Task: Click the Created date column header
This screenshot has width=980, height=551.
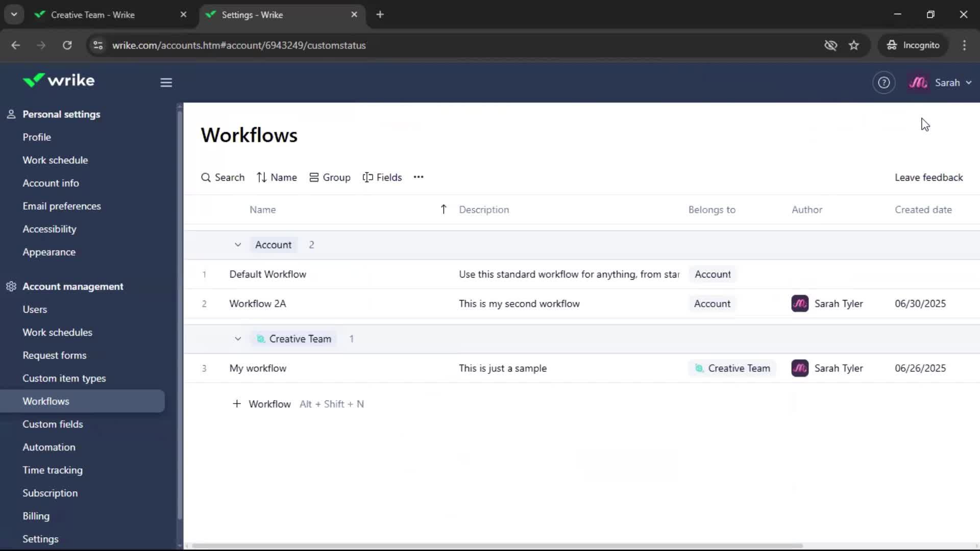Action: click(923, 210)
